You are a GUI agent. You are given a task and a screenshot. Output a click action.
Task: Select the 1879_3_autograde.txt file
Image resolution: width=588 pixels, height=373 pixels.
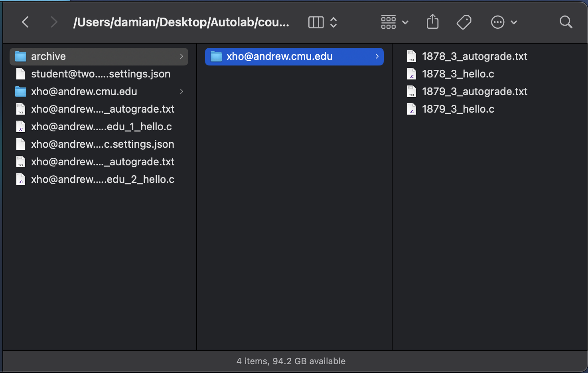(x=474, y=91)
